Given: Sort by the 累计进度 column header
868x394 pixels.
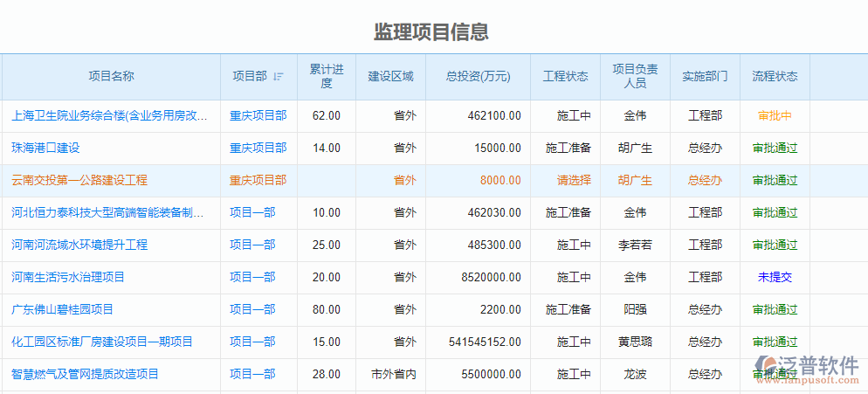Looking at the screenshot, I should (327, 77).
